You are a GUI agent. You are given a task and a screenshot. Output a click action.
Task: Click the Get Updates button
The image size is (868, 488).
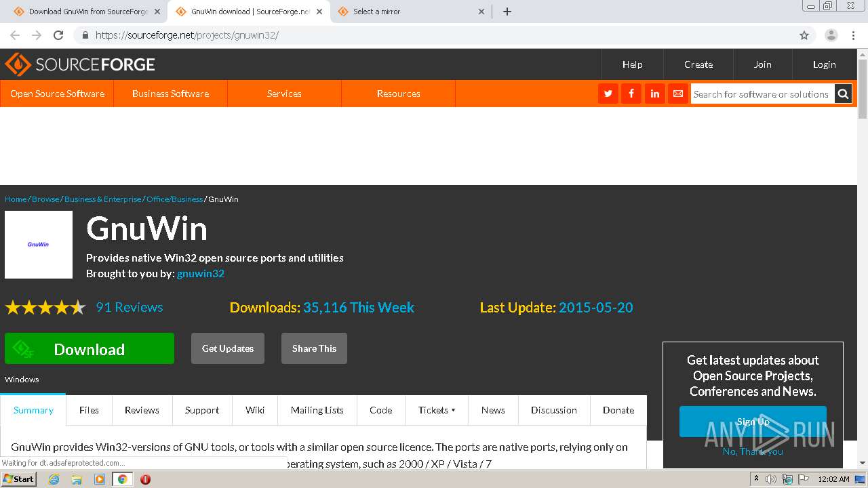228,348
